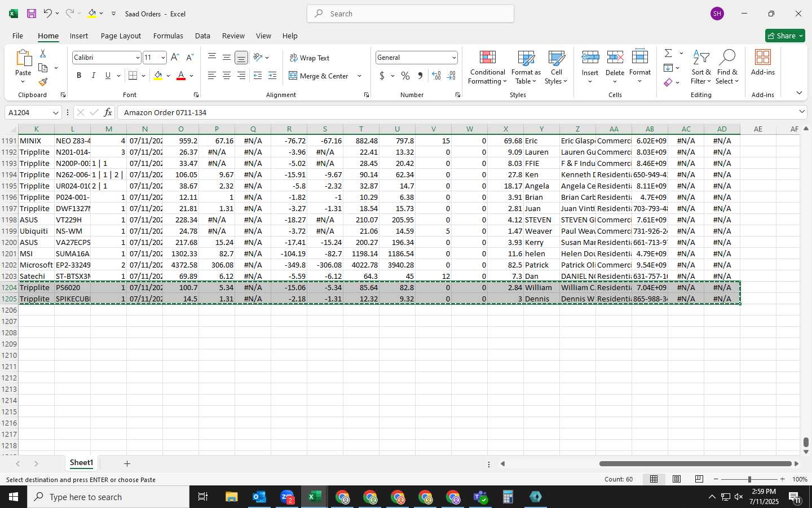The height and width of the screenshot is (508, 812).
Task: Apply the yellow fill color
Action: point(158,76)
